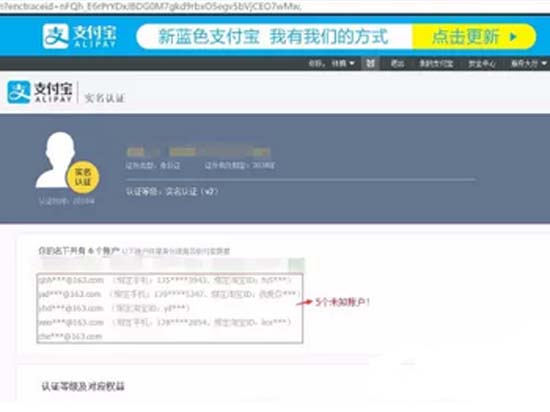
Task: Select the yhd***@163.com account row
Action: [x=114, y=308]
